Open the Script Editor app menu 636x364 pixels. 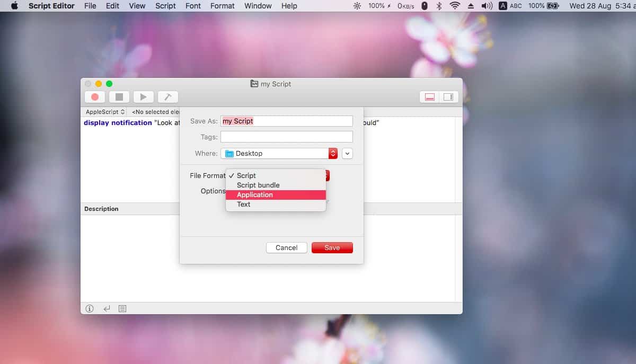coord(51,6)
